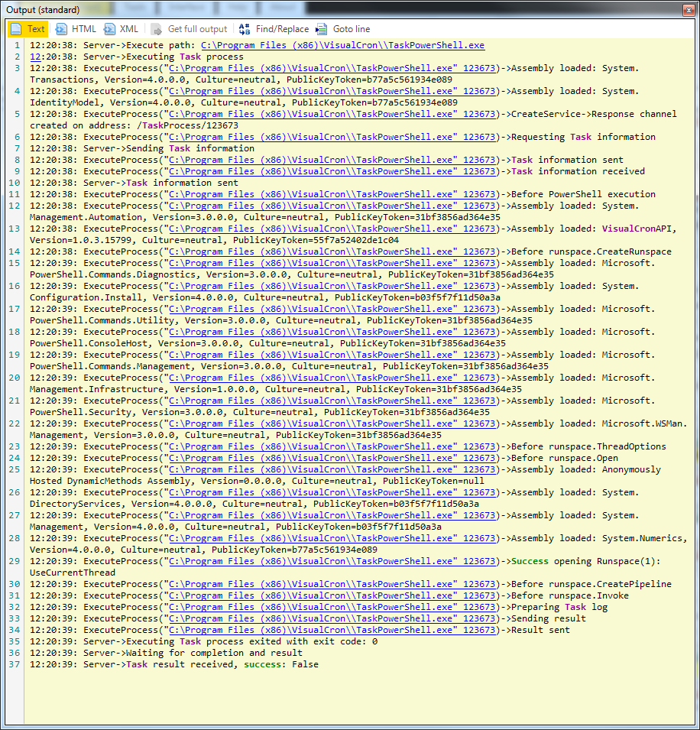Click the "Waiting for completion and result" line
The image size is (700, 730).
(x=166, y=653)
